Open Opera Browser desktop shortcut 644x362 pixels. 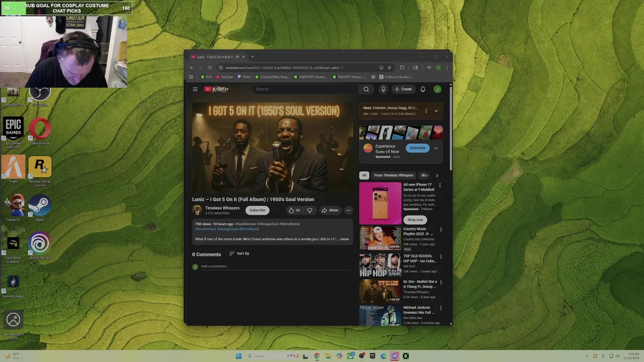pos(40,132)
